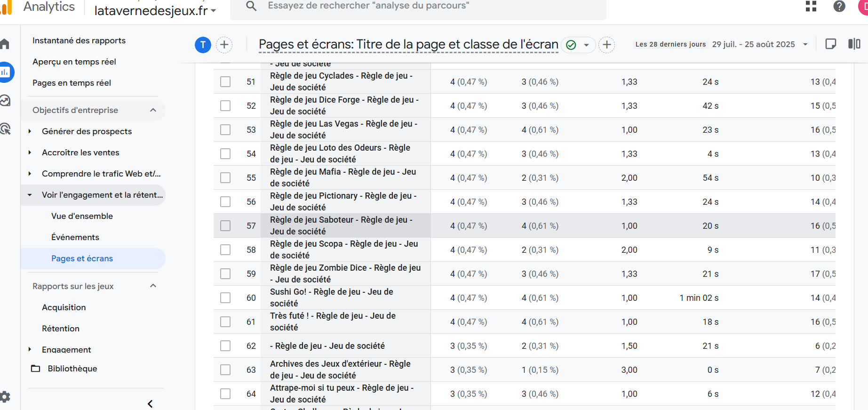Open the Home icon in left rail
The image size is (868, 410).
5,44
